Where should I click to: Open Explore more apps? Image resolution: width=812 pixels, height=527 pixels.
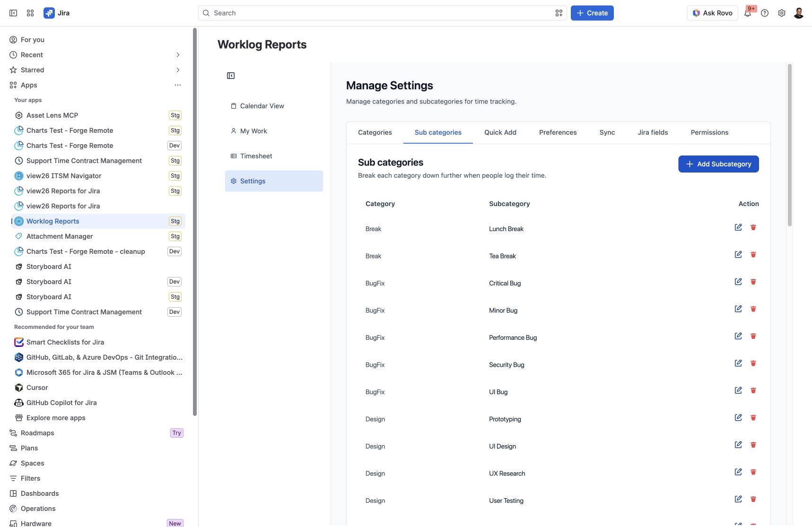pyautogui.click(x=98, y=418)
